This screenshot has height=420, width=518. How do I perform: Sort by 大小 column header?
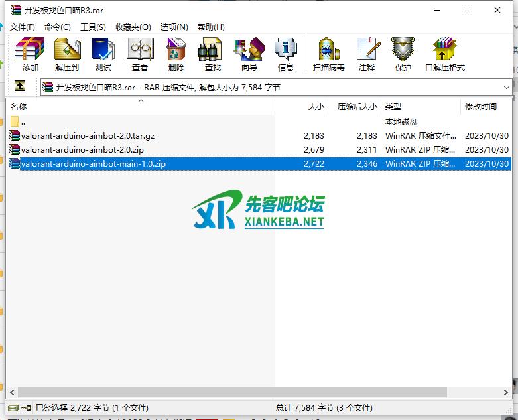pos(301,107)
